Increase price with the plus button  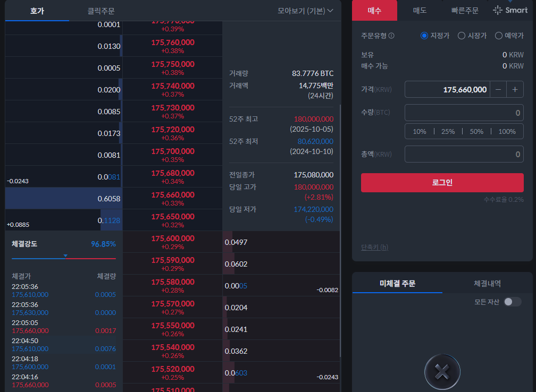point(515,89)
